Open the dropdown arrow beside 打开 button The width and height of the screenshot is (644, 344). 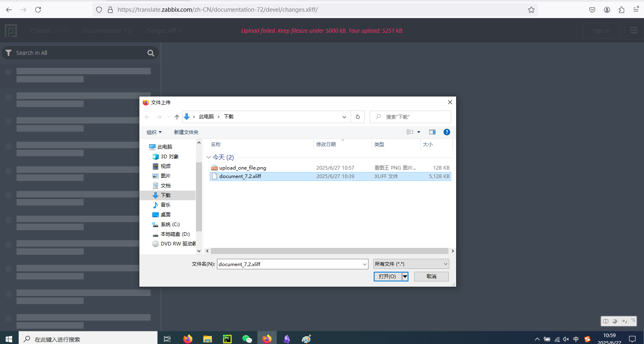405,277
